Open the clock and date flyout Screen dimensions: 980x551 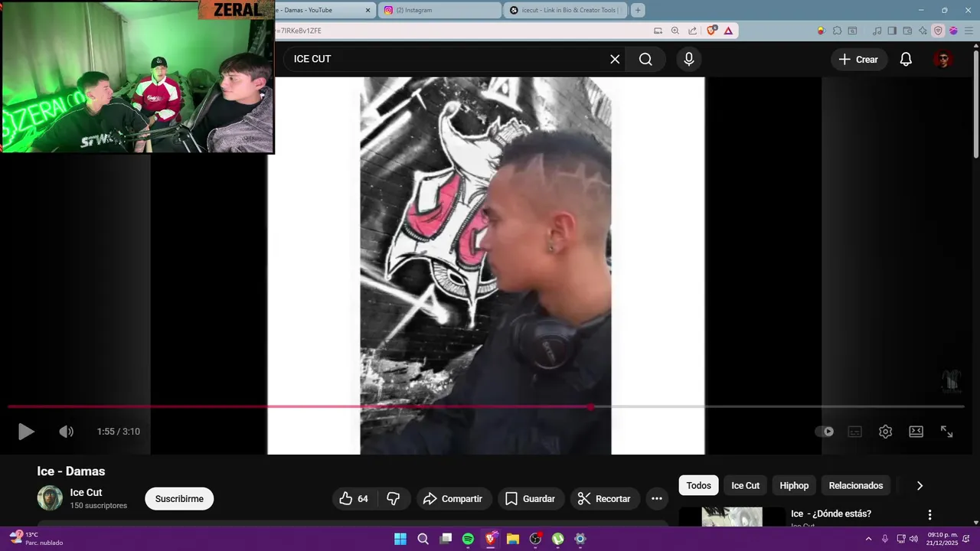942,539
